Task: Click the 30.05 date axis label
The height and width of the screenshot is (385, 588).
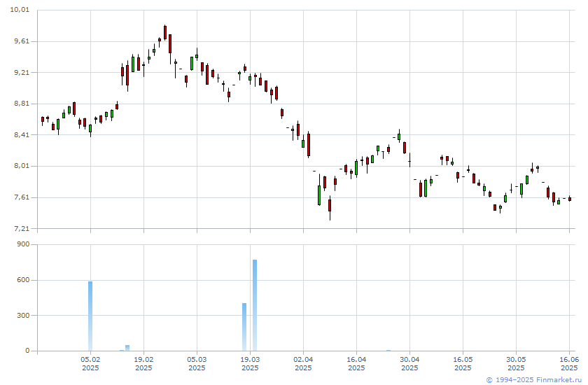Action: pos(517,363)
